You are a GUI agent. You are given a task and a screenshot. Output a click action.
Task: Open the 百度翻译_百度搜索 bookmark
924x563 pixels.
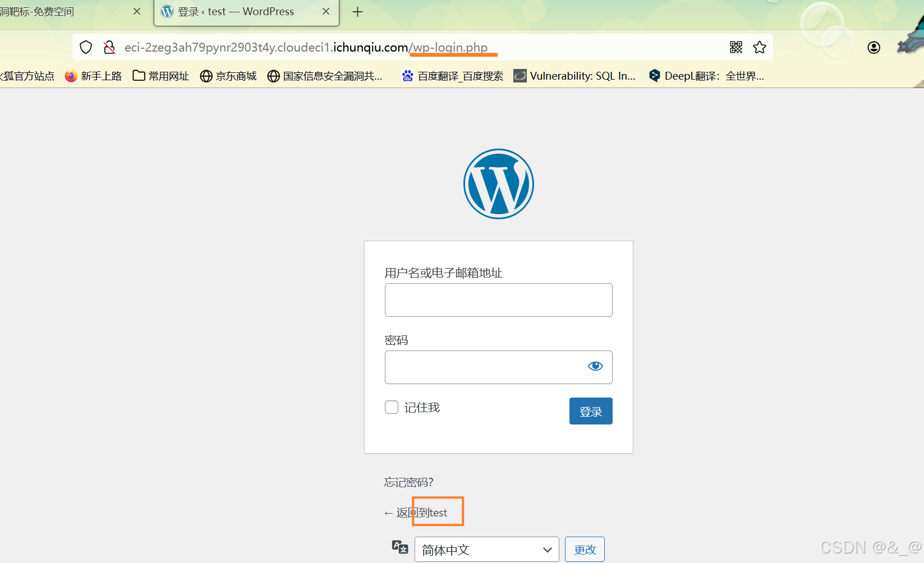point(452,76)
